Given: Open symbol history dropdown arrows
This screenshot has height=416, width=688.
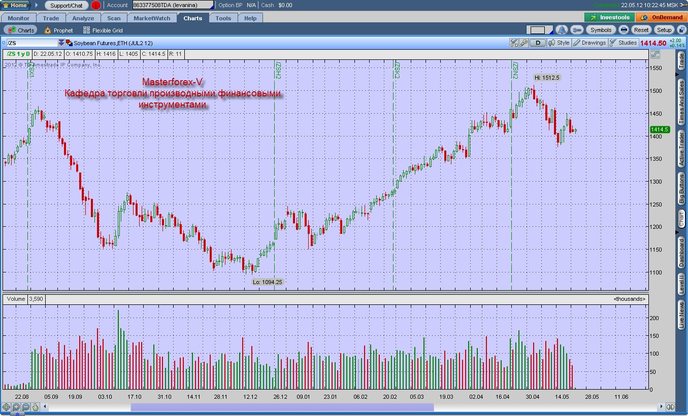Looking at the screenshot, I should pyautogui.click(x=61, y=43).
